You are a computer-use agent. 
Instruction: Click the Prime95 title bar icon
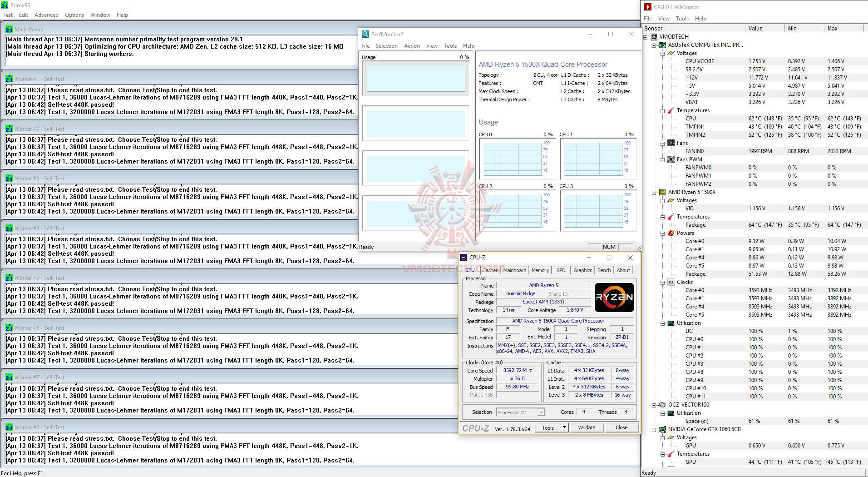(x=5, y=5)
